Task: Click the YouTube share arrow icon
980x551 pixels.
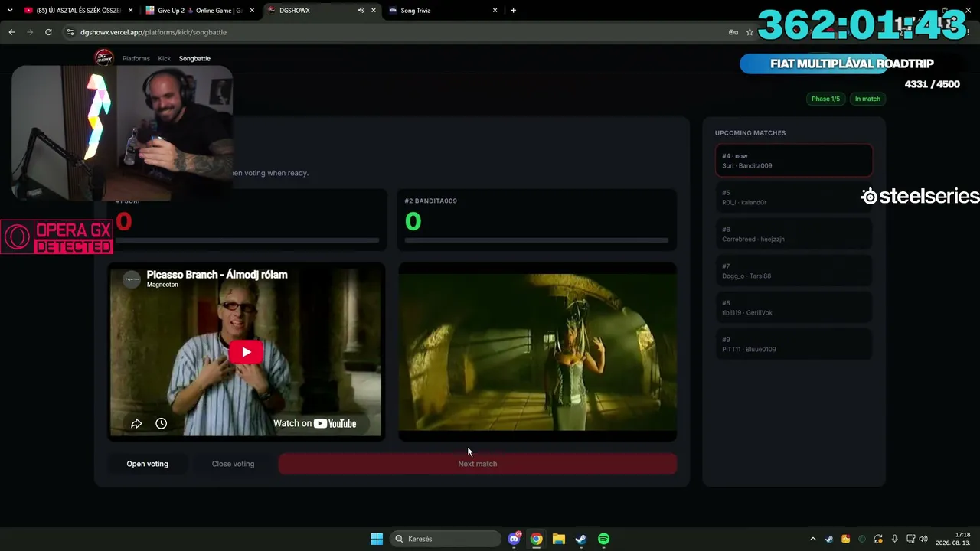Action: click(x=136, y=423)
